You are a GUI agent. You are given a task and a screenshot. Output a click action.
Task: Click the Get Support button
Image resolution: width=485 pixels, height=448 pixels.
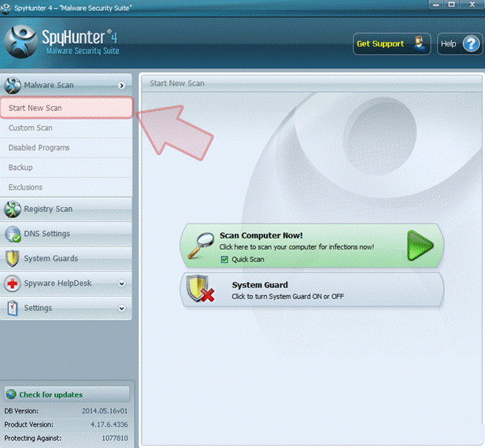tap(392, 44)
